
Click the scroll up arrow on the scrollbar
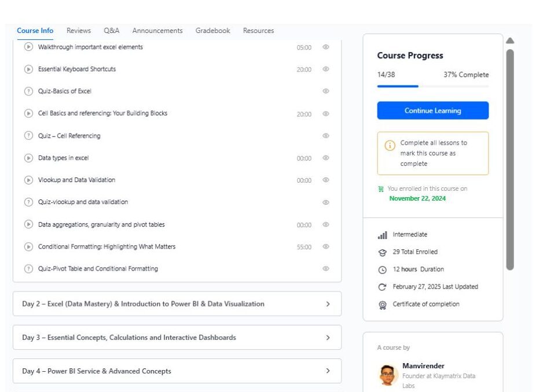click(x=510, y=41)
